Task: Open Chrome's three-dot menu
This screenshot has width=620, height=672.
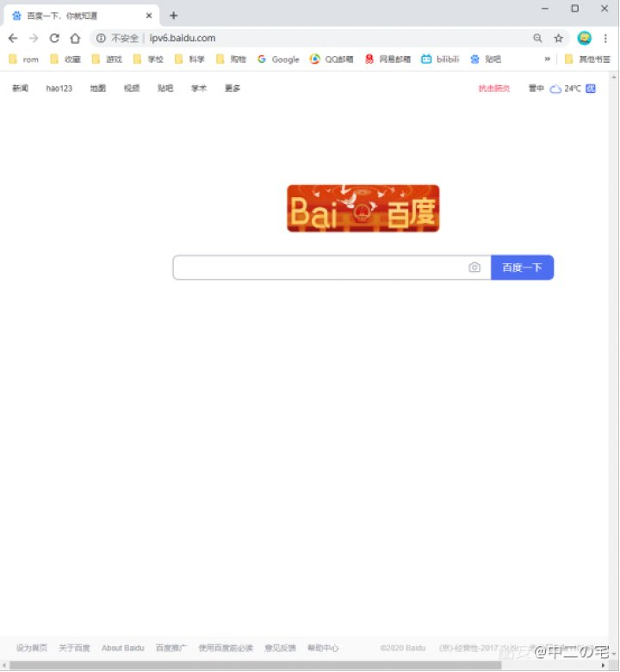Action: click(605, 38)
